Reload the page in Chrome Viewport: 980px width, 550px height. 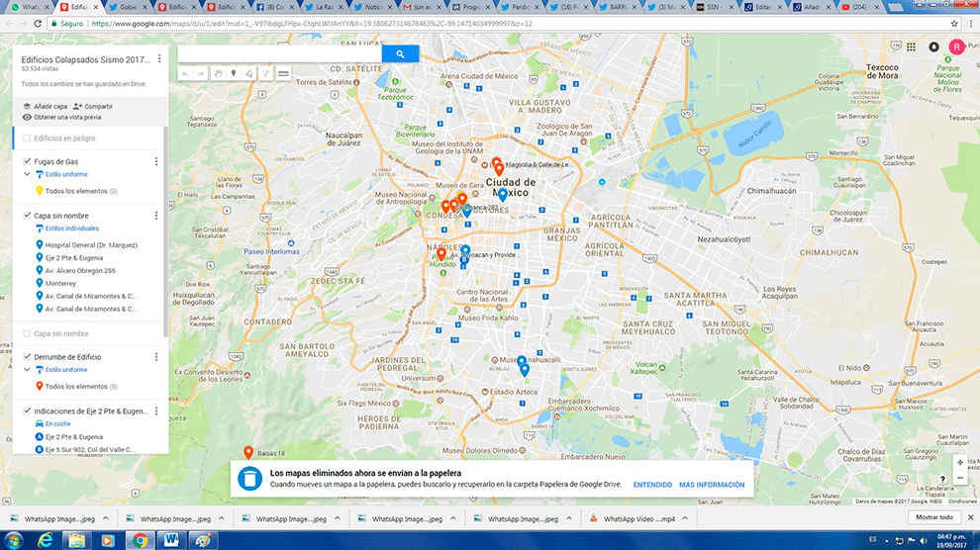38,24
